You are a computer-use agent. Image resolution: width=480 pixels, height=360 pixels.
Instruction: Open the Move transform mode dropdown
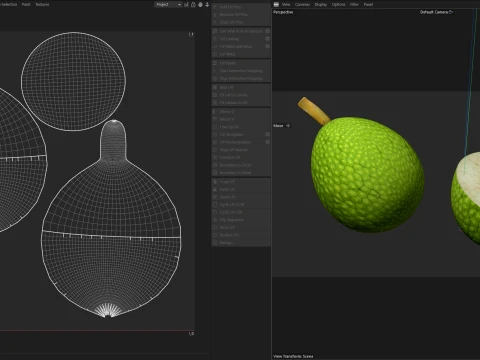[x=282, y=126]
